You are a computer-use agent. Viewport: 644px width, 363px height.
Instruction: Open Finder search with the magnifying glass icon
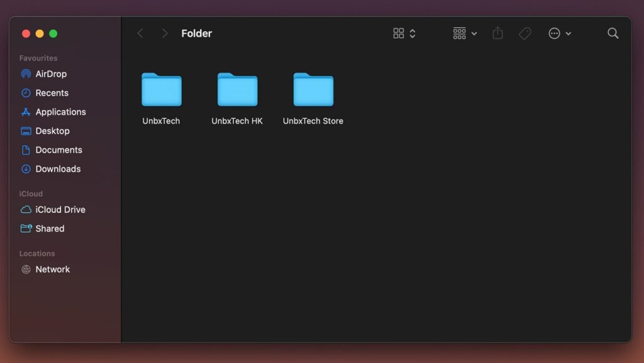(x=613, y=33)
